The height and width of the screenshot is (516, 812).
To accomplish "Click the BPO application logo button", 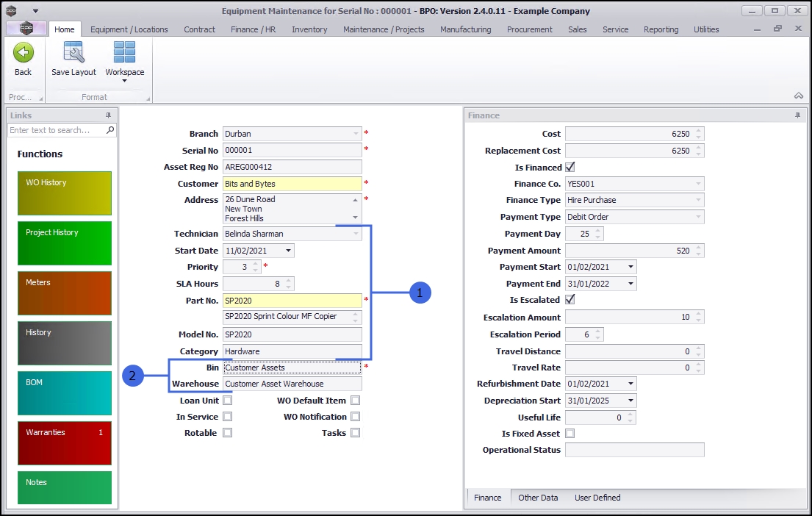I will click(26, 29).
